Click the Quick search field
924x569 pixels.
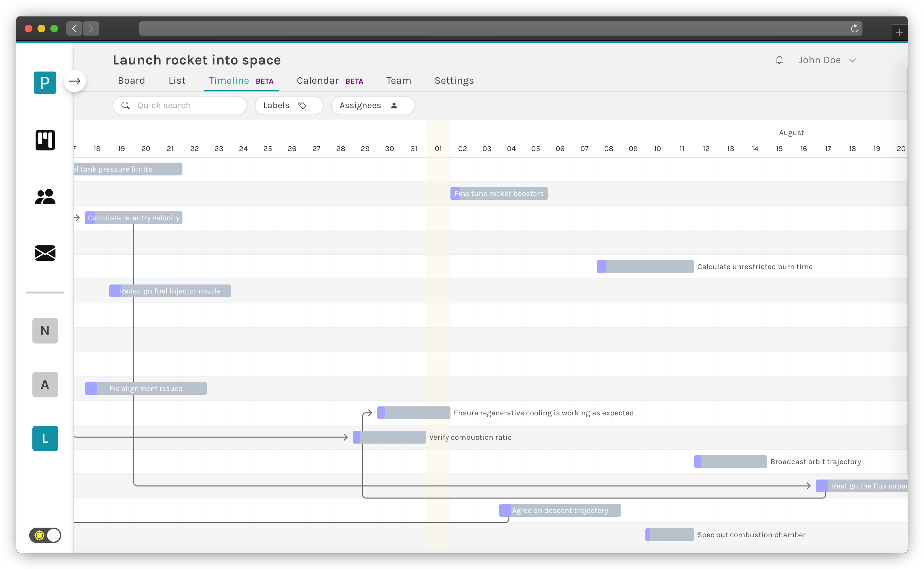pos(180,106)
